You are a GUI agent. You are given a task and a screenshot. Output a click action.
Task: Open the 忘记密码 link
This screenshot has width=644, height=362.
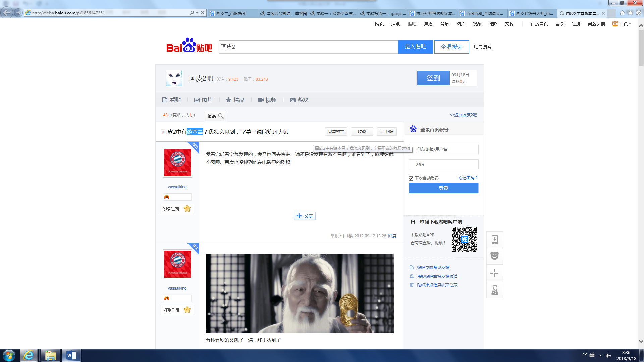[468, 178]
